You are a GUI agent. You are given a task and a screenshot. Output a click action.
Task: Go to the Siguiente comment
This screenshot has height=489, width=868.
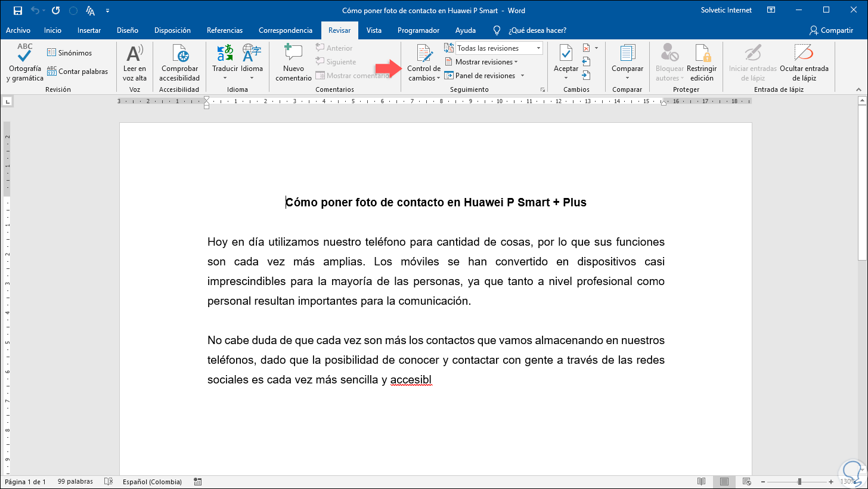336,61
